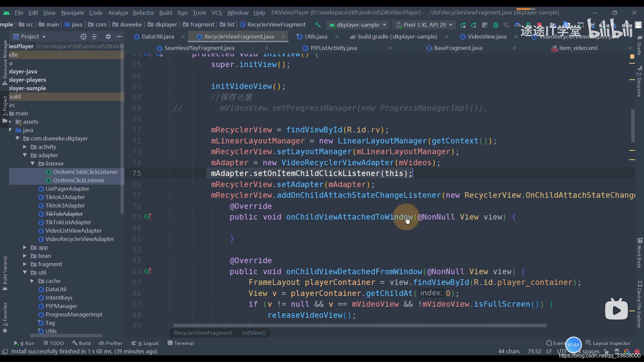644x362 pixels.
Task: Click the green Debug bug icon
Action: 496,25
